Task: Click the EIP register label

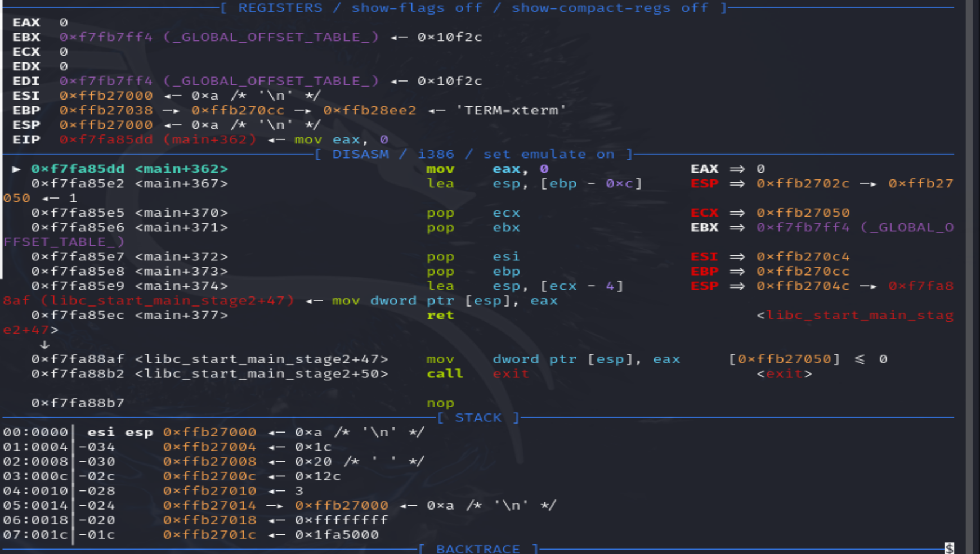Action: click(x=26, y=139)
